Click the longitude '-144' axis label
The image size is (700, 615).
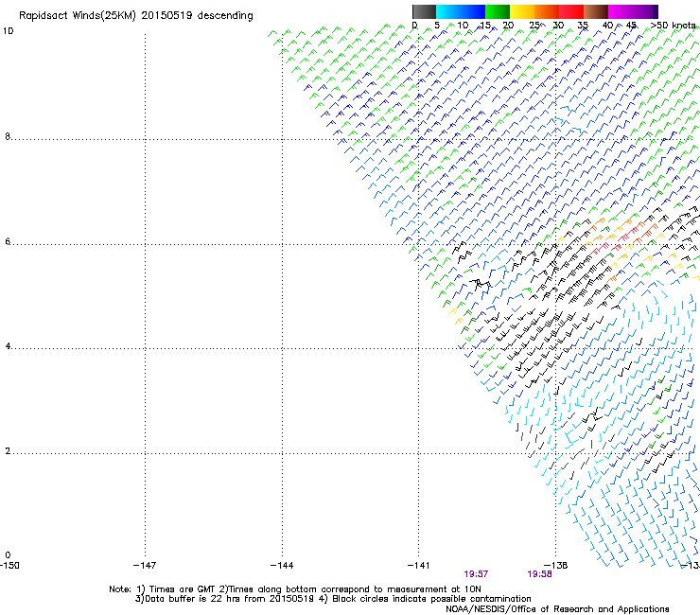click(x=282, y=566)
